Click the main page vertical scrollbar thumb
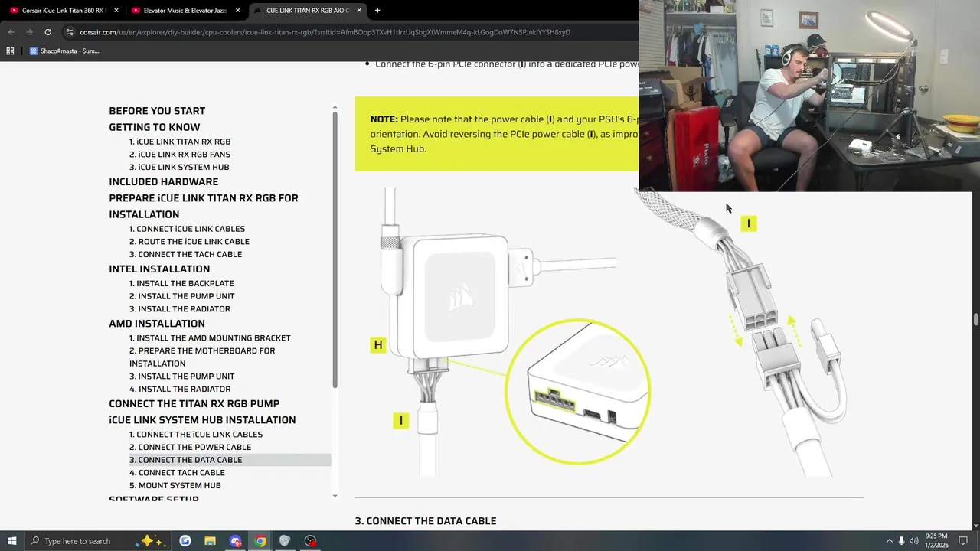This screenshot has width=980, height=551. (x=976, y=319)
